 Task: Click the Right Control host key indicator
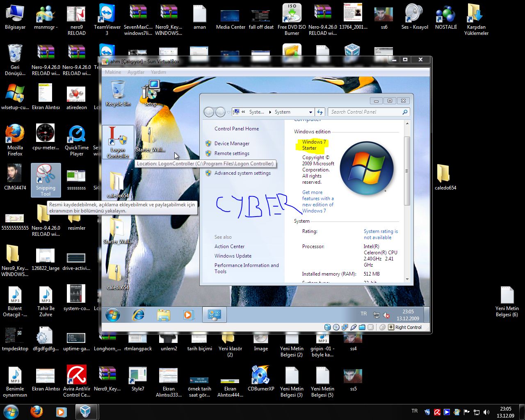[405, 327]
